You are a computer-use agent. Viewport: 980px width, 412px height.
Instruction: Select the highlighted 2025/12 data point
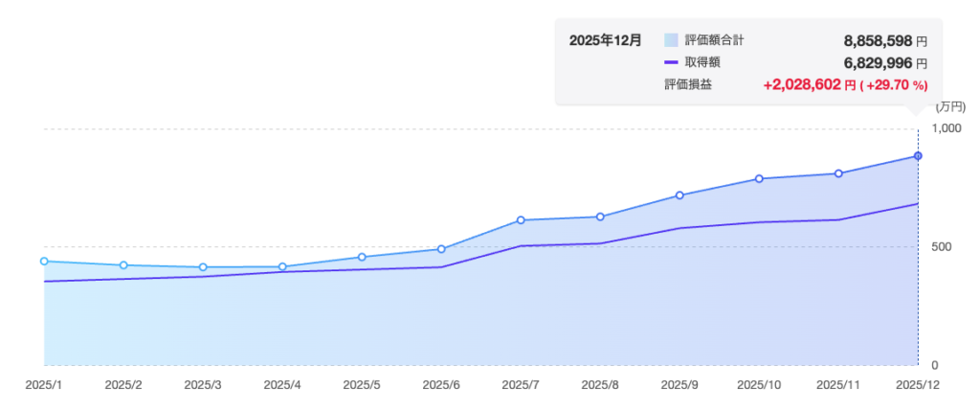pos(918,156)
